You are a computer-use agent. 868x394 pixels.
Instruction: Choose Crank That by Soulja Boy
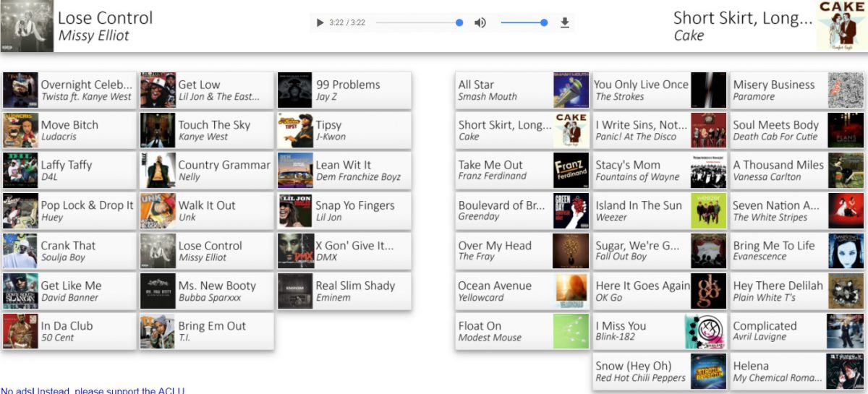[69, 251]
